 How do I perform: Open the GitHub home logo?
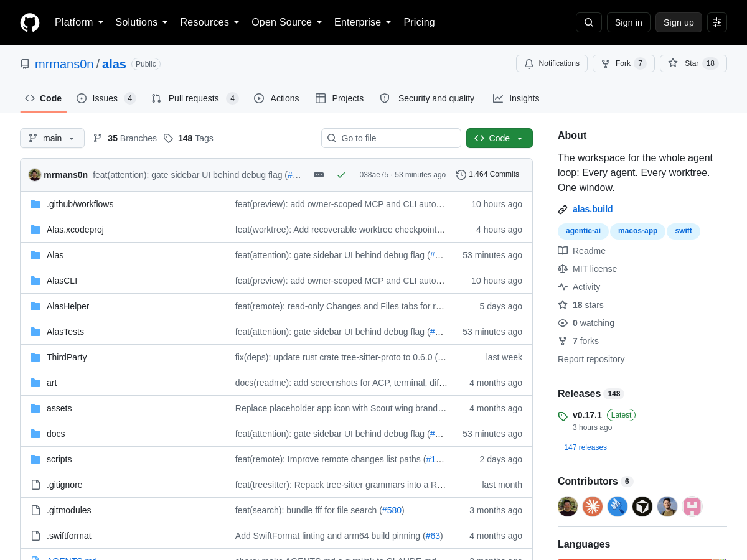click(x=30, y=22)
